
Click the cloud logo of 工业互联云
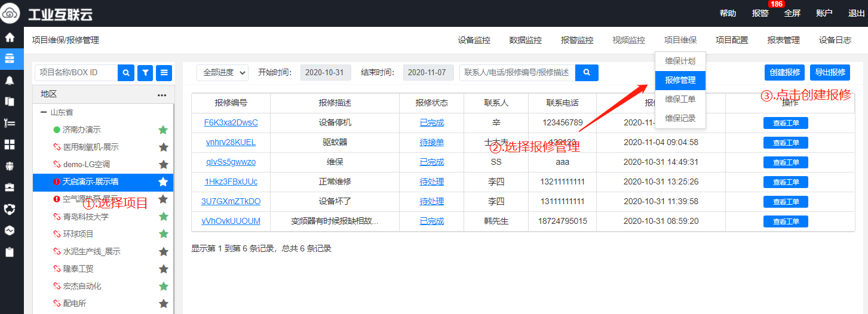point(11,13)
